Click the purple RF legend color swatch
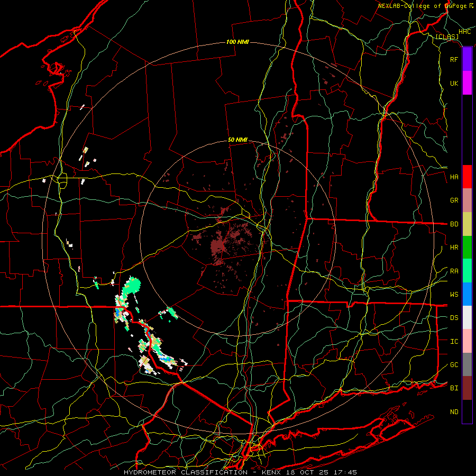The height and width of the screenshot is (476, 476). [x=467, y=59]
